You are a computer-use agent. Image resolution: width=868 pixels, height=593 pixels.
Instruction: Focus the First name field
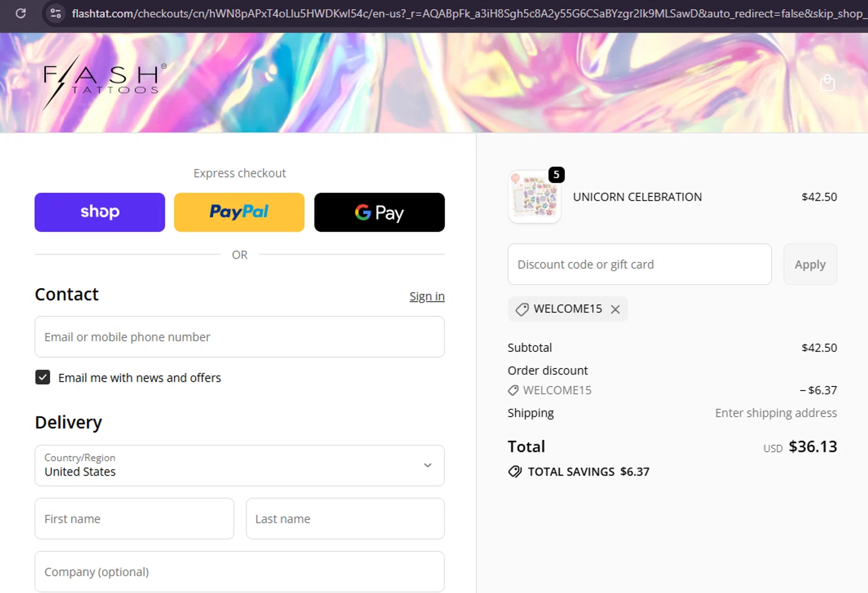(134, 519)
